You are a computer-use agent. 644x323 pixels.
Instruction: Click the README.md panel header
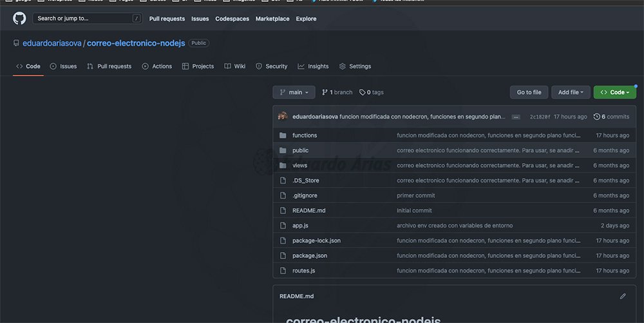[296, 297]
